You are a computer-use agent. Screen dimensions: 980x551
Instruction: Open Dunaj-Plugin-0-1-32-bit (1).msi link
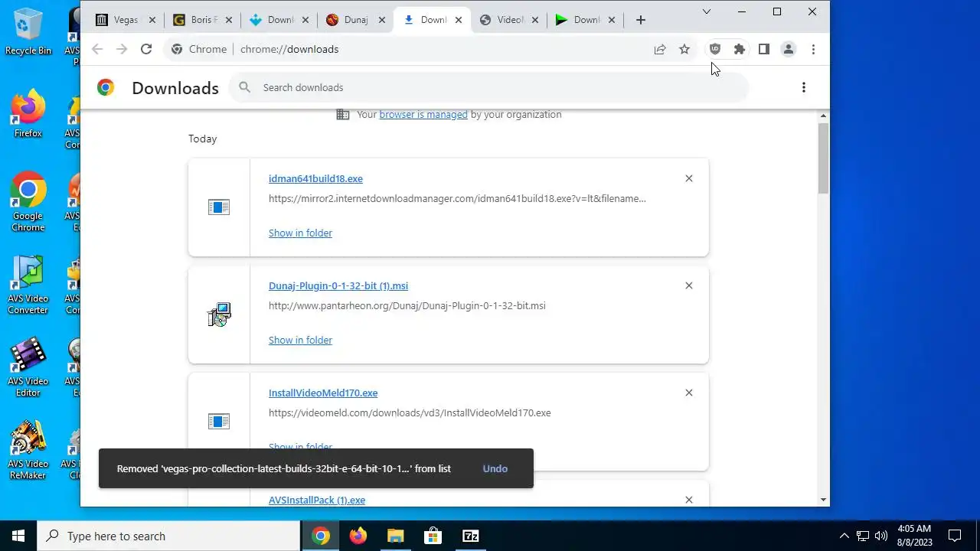pos(338,285)
